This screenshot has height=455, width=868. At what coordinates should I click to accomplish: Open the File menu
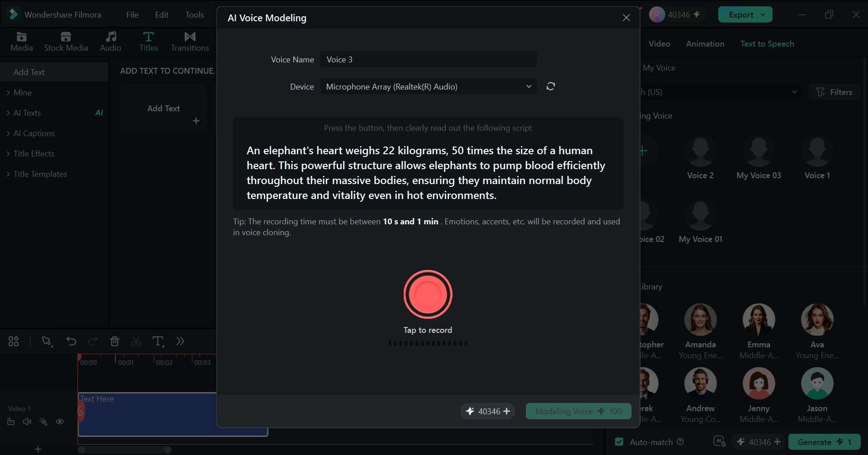pos(132,14)
